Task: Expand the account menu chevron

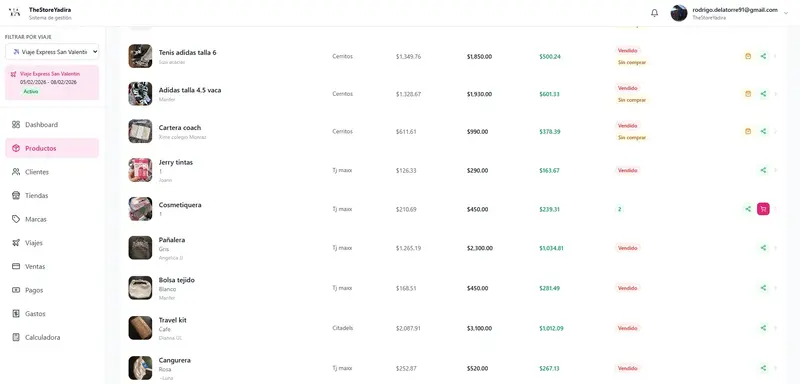Action: (786, 13)
